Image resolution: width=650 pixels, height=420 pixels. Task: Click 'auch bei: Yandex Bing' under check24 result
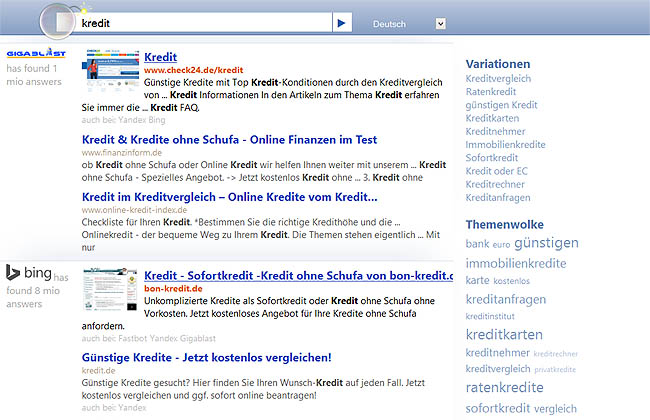point(123,120)
